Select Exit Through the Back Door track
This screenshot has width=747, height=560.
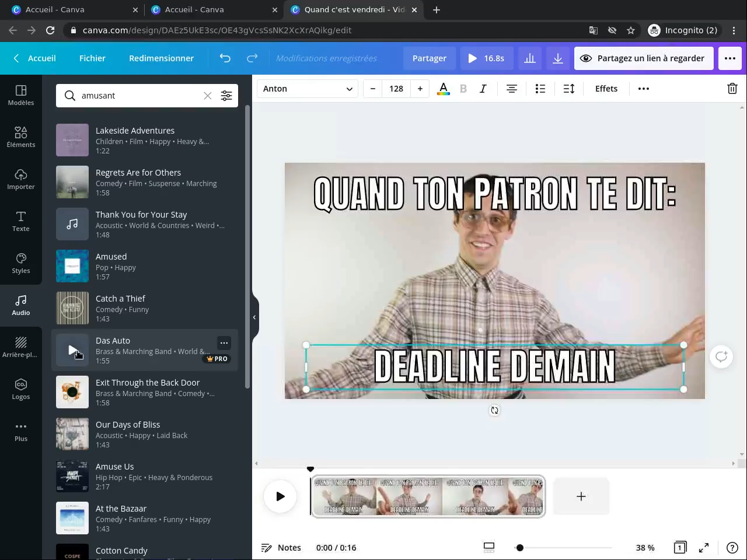pos(145,392)
